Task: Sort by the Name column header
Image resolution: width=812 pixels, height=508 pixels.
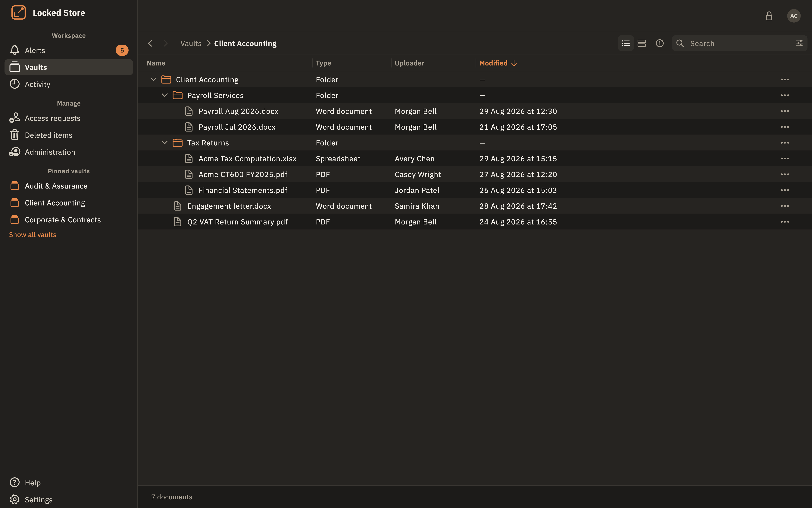Action: (x=156, y=63)
